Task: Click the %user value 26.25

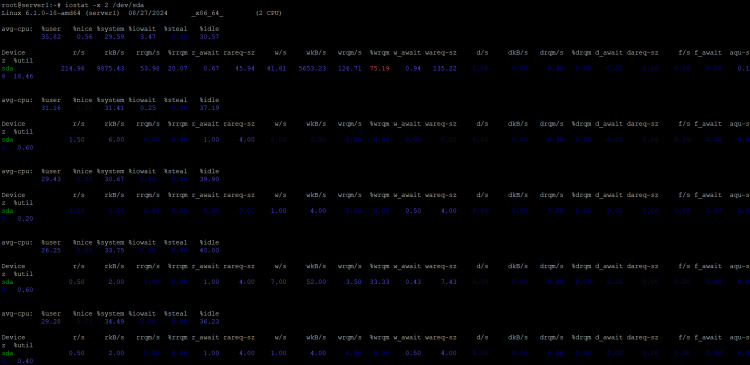Action: click(51, 250)
